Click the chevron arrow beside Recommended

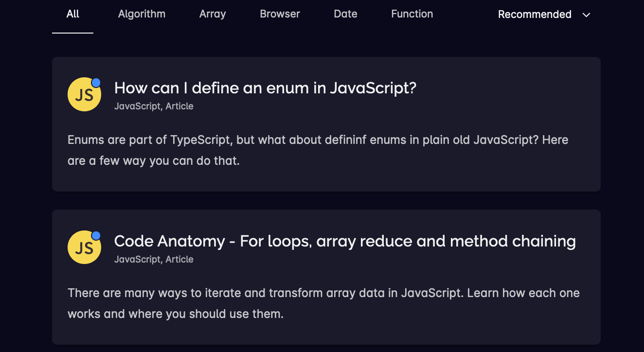click(587, 15)
